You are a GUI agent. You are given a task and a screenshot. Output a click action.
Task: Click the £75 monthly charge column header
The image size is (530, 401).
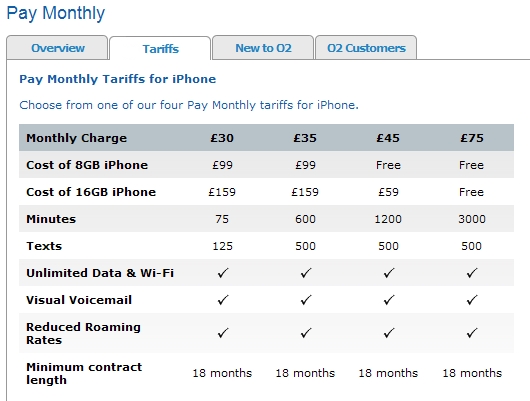tap(472, 138)
